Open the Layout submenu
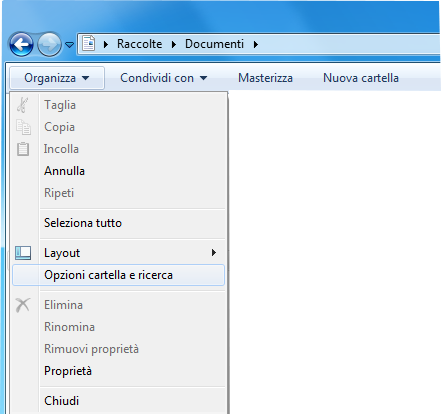 coord(118,253)
